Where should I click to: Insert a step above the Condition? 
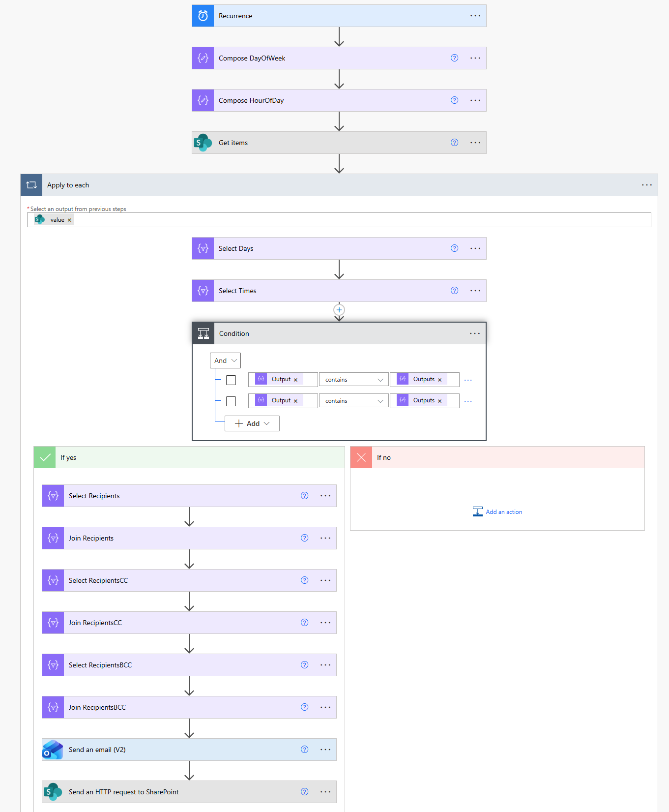339,310
